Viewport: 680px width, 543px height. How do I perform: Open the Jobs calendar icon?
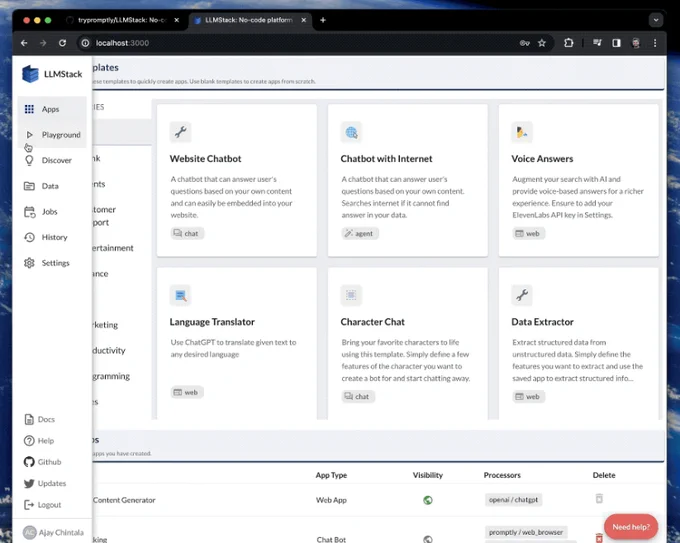29,212
